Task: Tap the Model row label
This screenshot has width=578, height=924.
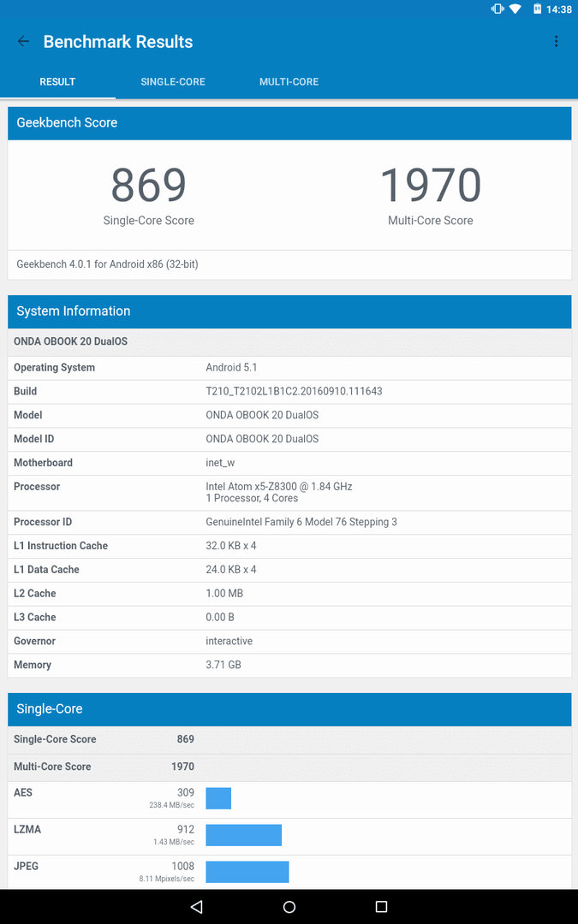Action: pos(27,415)
